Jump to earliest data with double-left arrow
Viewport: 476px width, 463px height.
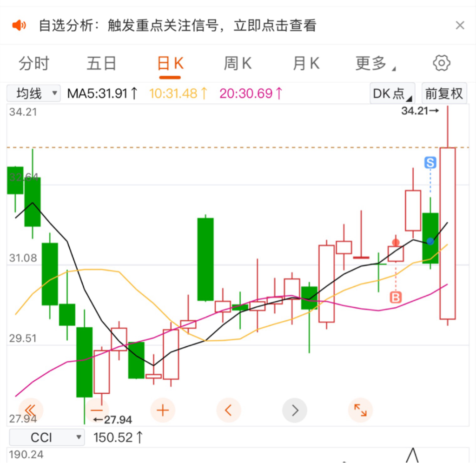[31, 410]
